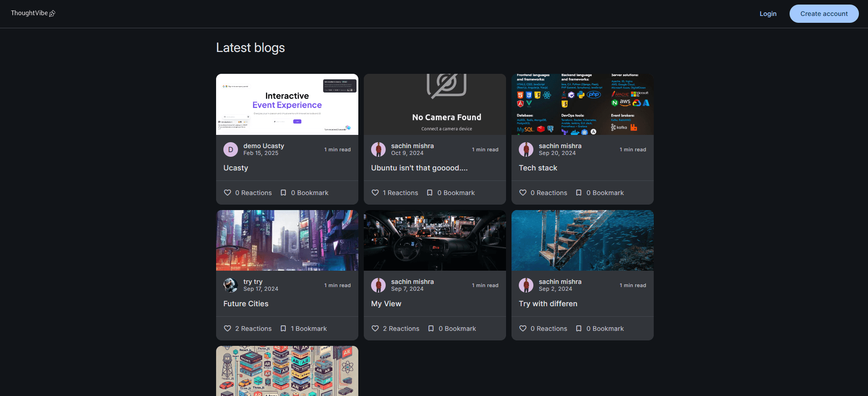Open the Ubuntu isn't that gooood.... title
The height and width of the screenshot is (396, 868).
pos(419,168)
